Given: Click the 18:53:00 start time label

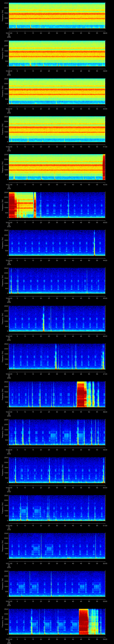Looking at the screenshot, I should (9, 639).
